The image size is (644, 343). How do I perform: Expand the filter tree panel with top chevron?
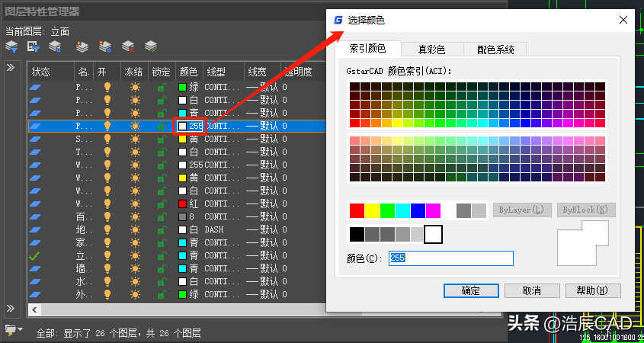[11, 68]
